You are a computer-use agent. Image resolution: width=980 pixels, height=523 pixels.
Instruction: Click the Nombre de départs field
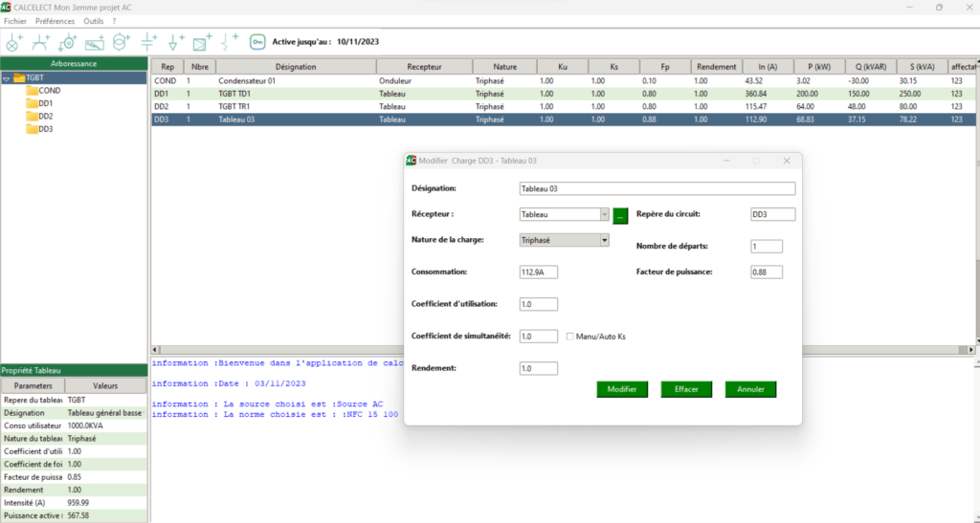point(767,247)
